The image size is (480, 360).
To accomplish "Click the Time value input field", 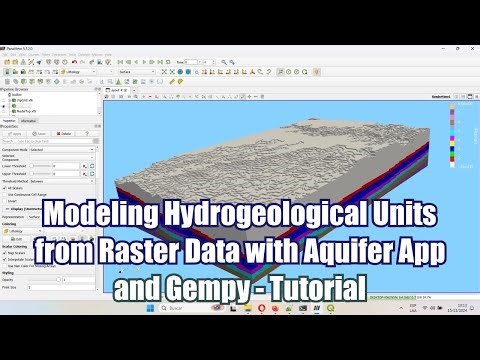I will 191,62.
